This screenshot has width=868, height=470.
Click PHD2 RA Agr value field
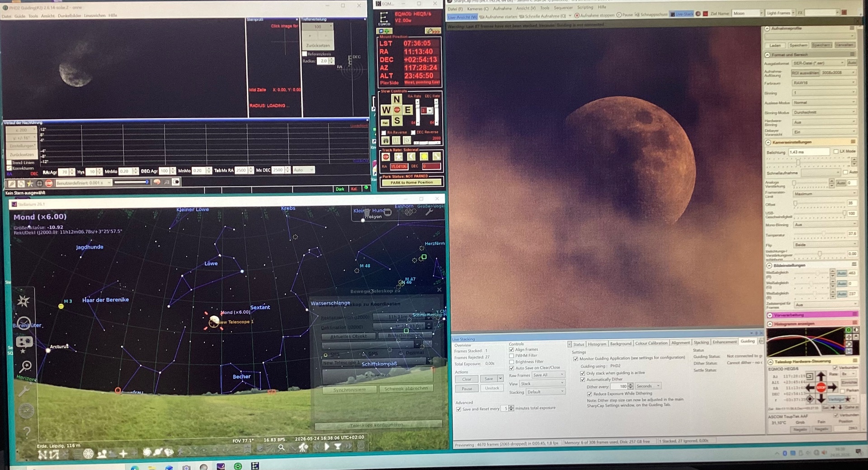pyautogui.click(x=64, y=172)
